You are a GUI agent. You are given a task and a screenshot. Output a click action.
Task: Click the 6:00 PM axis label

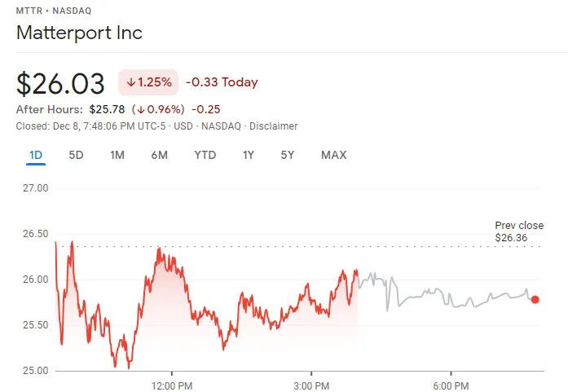[449, 385]
